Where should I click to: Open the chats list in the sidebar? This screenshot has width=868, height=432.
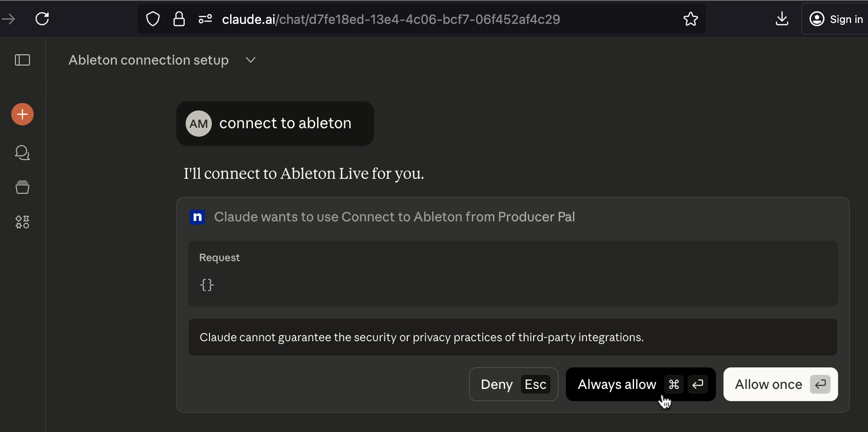click(x=22, y=153)
